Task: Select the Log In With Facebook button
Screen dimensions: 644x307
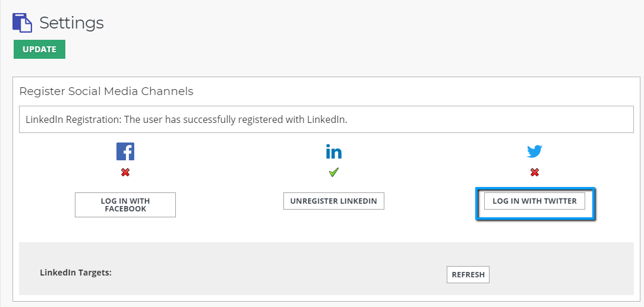Action: pyautogui.click(x=125, y=205)
